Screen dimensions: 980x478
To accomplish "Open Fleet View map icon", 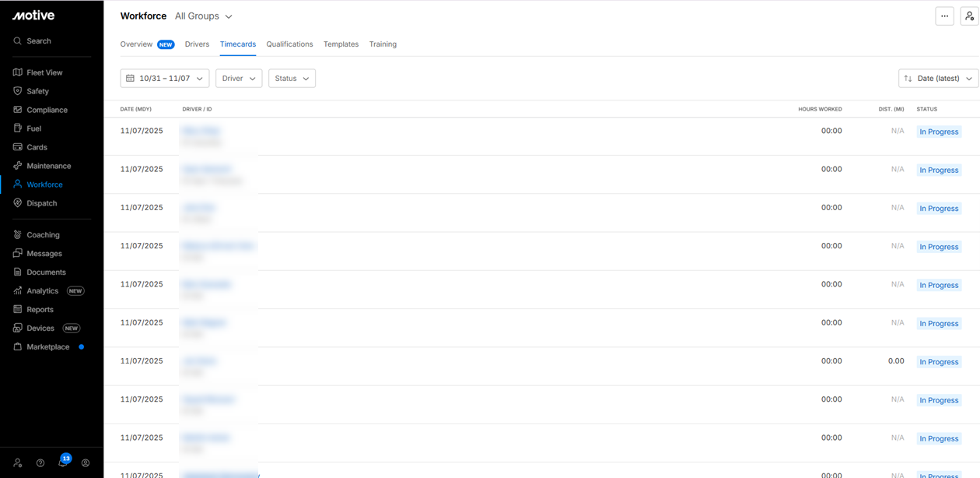I will (x=17, y=72).
